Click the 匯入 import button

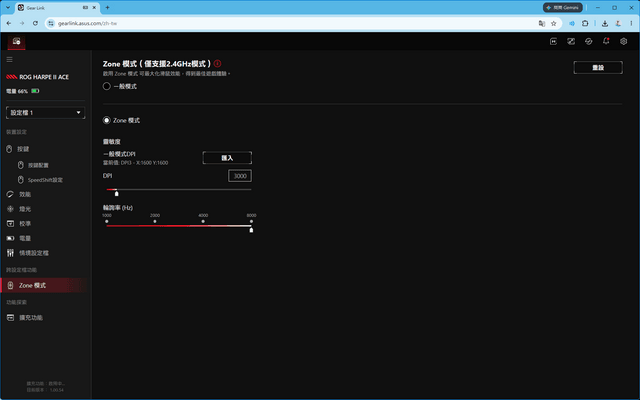227,158
